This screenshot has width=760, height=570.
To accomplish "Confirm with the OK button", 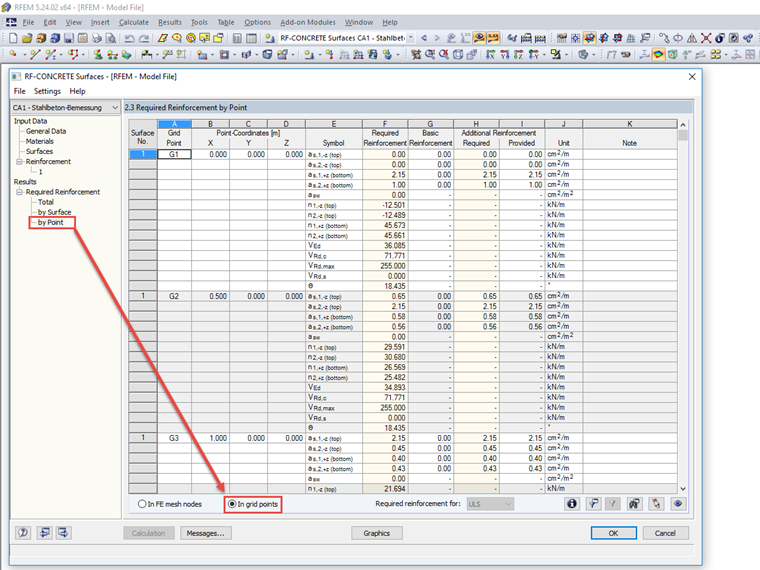I will [x=614, y=533].
